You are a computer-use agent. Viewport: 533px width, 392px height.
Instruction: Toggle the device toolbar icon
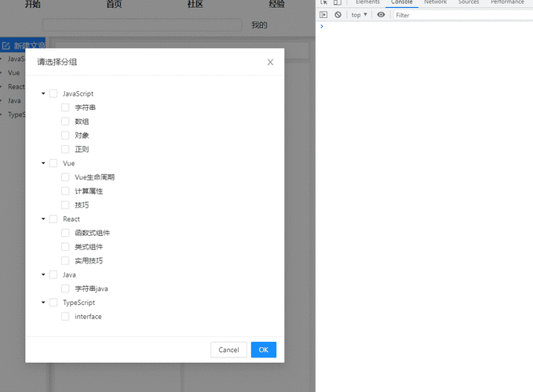pyautogui.click(x=338, y=2)
